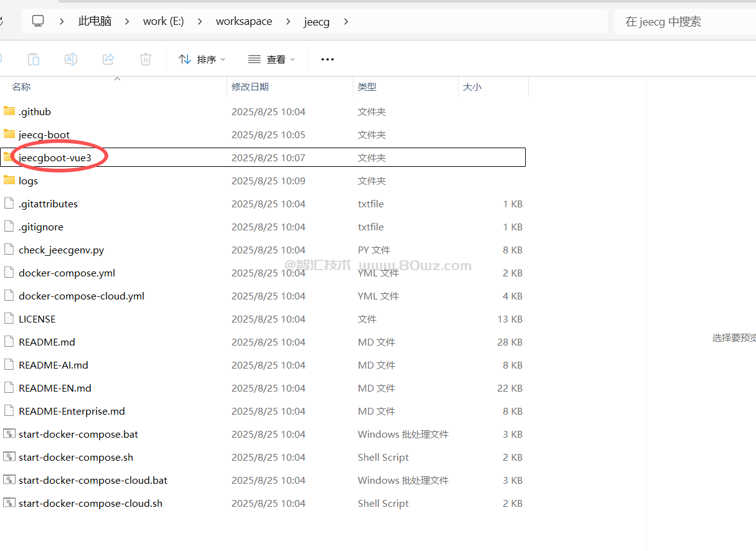756x551 pixels.
Task: Click the PC monitor icon in address bar
Action: (x=38, y=21)
